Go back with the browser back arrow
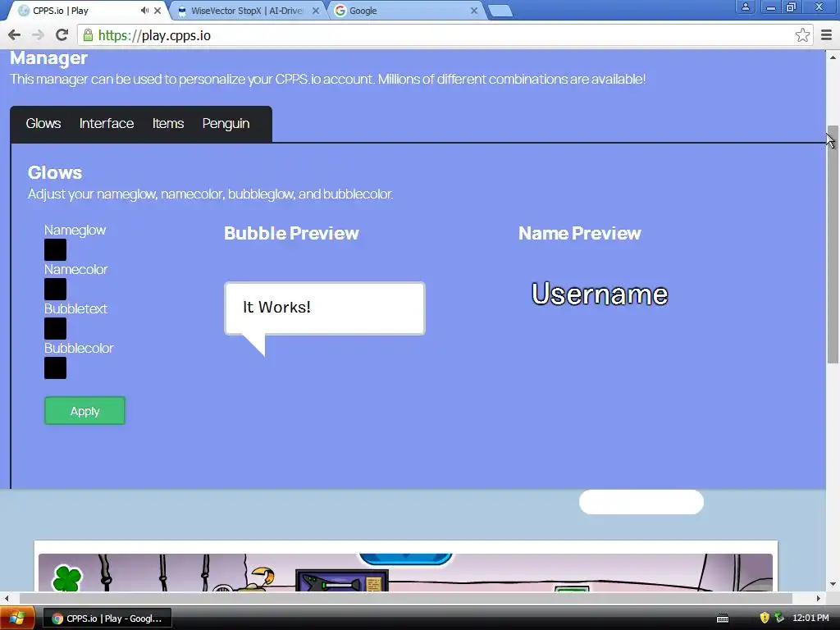The width and height of the screenshot is (840, 630). point(15,35)
